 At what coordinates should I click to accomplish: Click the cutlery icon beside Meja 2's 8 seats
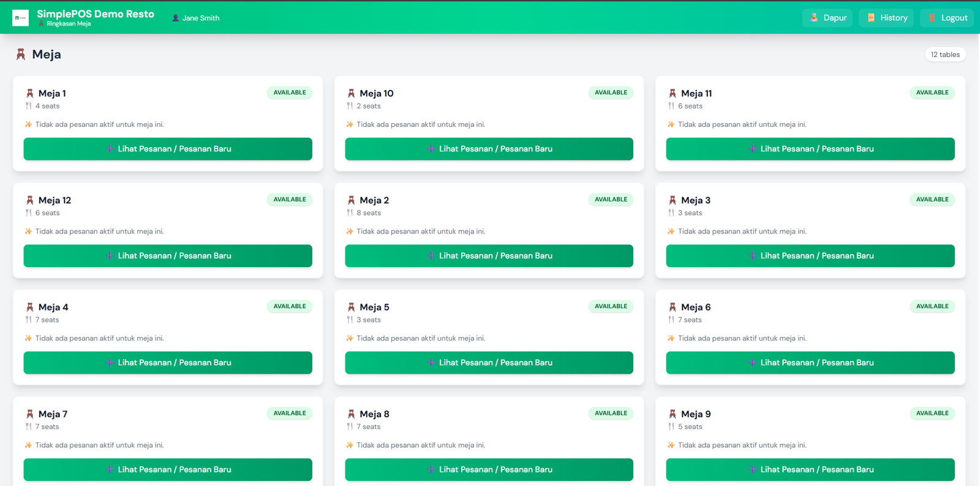(350, 213)
